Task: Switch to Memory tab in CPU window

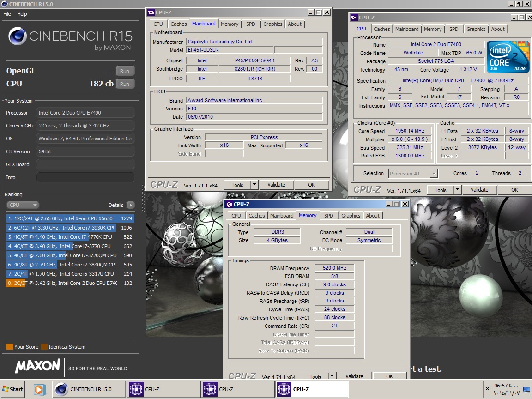Action: click(433, 29)
